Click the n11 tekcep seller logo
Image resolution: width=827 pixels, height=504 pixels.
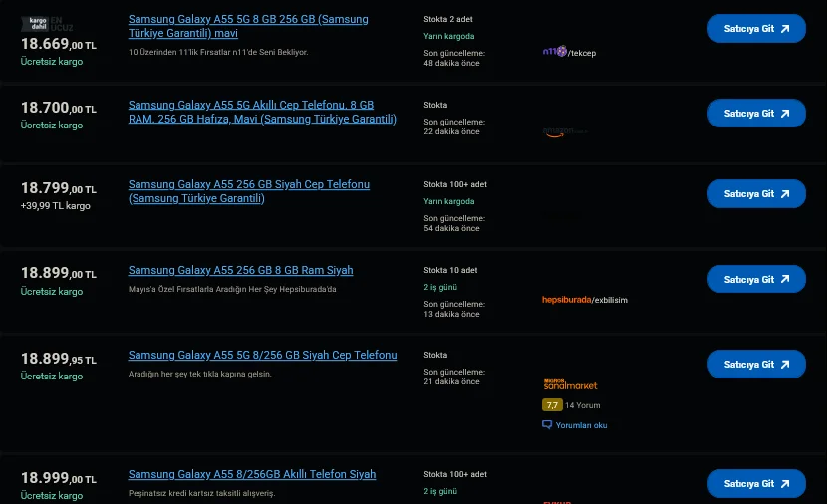(x=569, y=52)
